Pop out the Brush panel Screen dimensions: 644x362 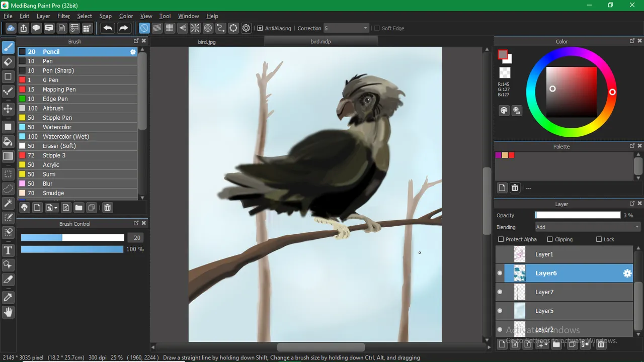point(136,41)
